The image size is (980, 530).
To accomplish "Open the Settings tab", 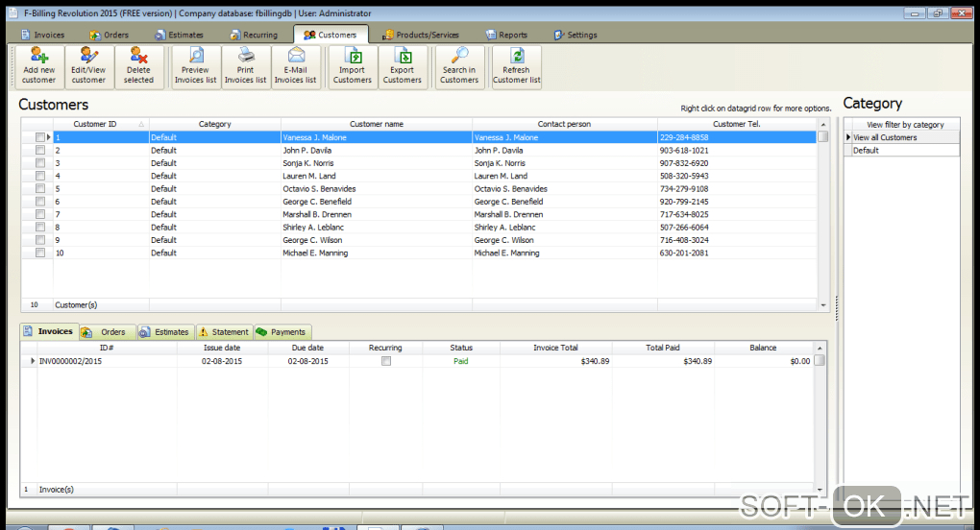I will pos(576,35).
